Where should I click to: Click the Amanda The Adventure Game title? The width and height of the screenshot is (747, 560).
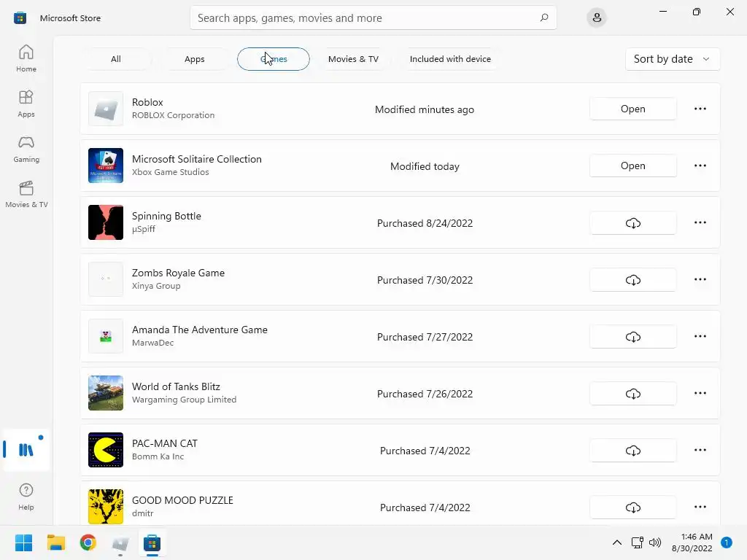click(x=200, y=330)
